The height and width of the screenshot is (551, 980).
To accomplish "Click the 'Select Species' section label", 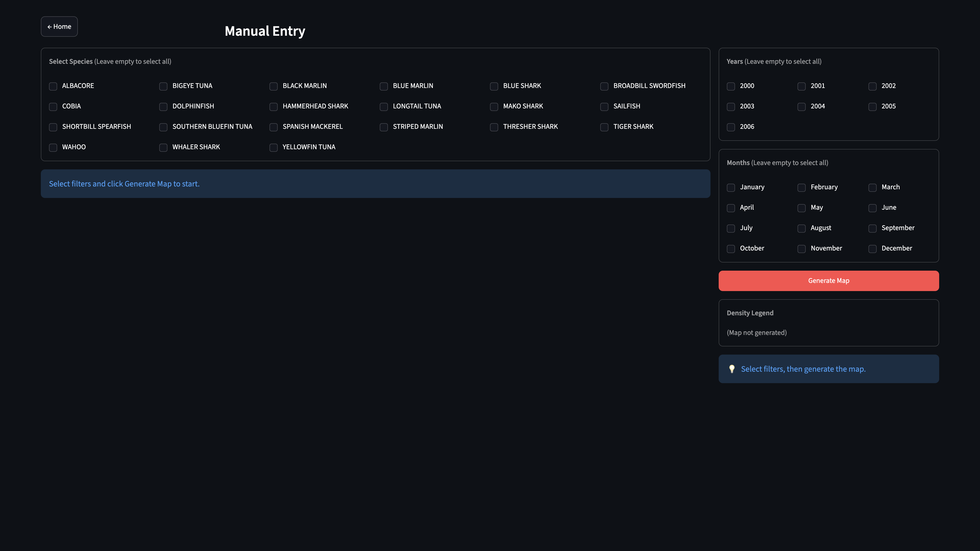I will pyautogui.click(x=71, y=61).
